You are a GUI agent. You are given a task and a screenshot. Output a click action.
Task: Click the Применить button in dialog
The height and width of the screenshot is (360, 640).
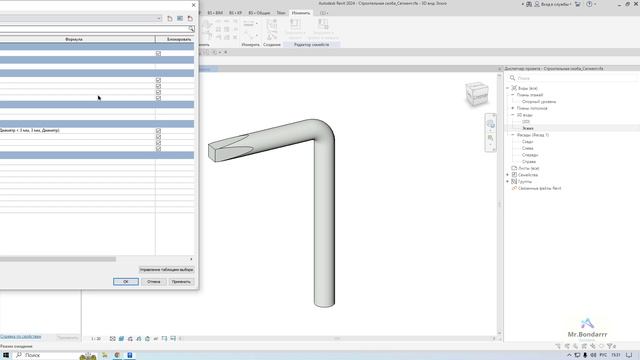[181, 282]
